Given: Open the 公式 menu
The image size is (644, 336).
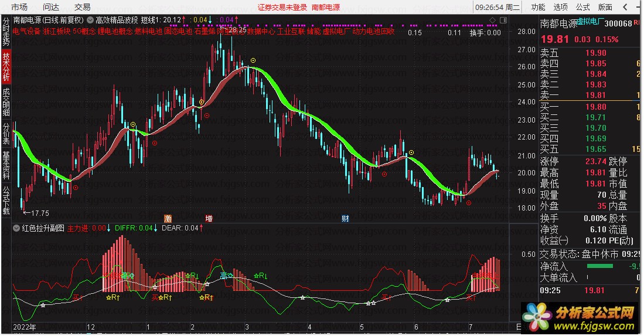Looking at the screenshot, I should pos(582,7).
